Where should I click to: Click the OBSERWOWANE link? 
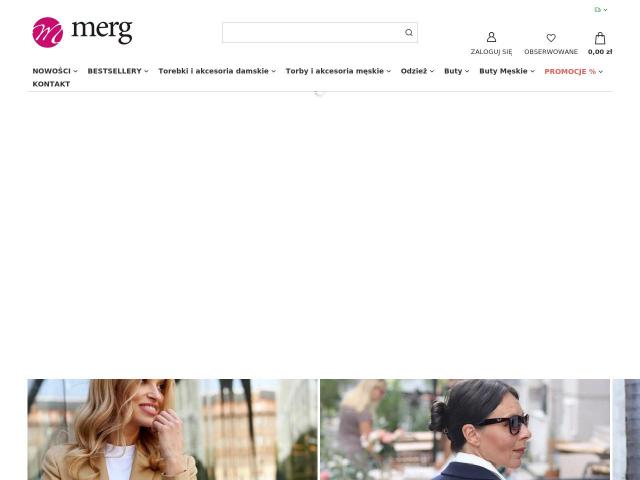(x=551, y=52)
